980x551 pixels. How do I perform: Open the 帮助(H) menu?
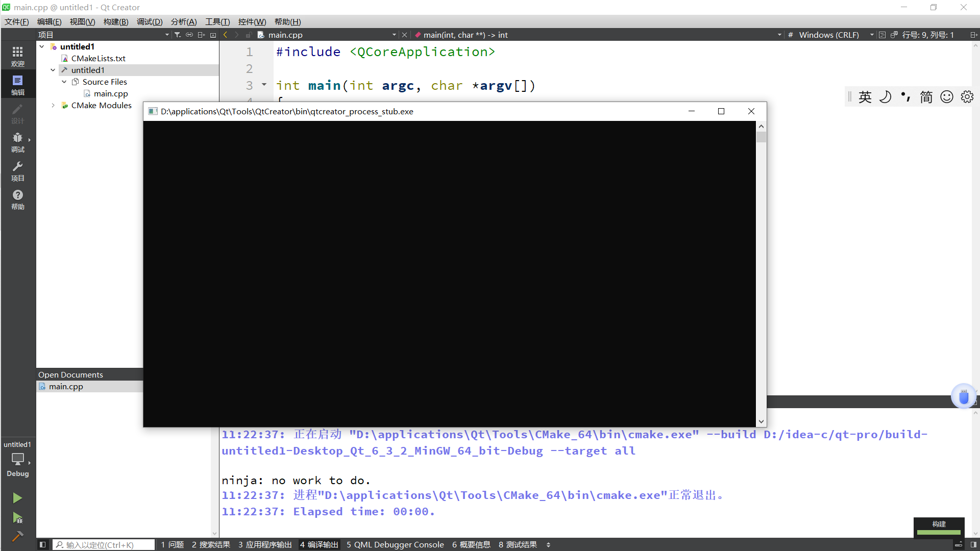[288, 21]
